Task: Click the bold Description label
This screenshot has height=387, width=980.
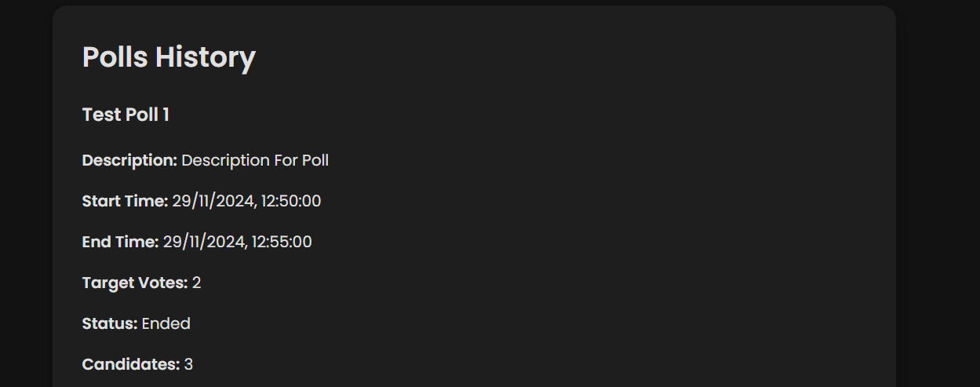Action: [129, 160]
